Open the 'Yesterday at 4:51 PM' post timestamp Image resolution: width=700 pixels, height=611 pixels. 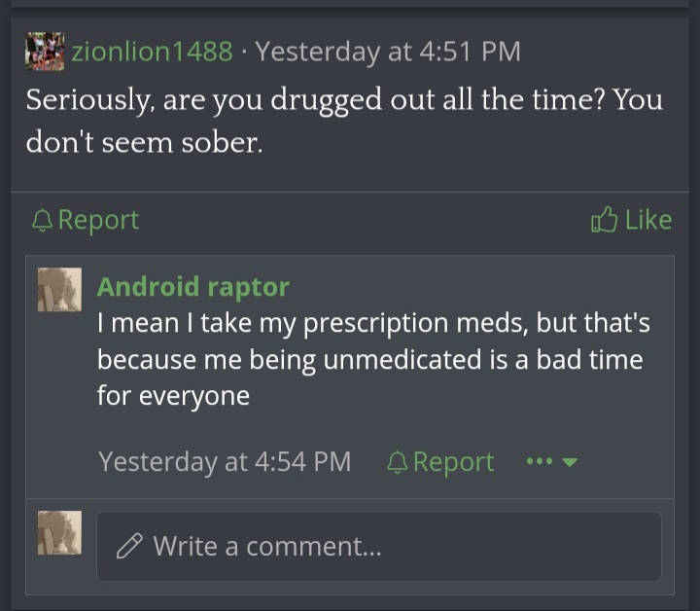click(x=388, y=52)
